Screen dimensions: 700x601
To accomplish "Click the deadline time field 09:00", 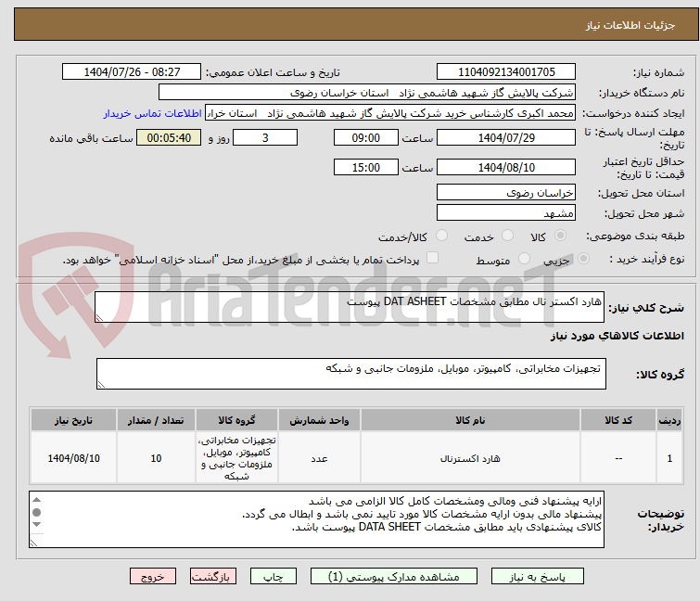I will (365, 137).
